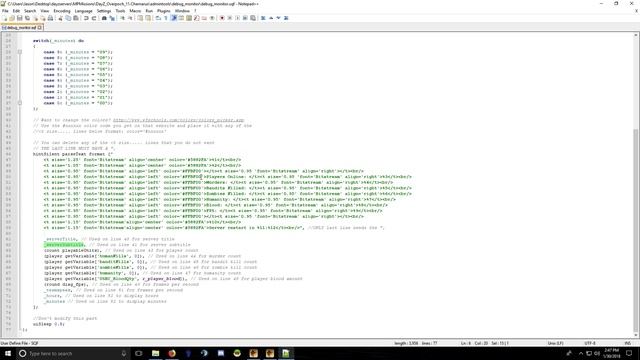The image size is (640, 360).
Task: Open the Window menu
Action: click(x=182, y=11)
